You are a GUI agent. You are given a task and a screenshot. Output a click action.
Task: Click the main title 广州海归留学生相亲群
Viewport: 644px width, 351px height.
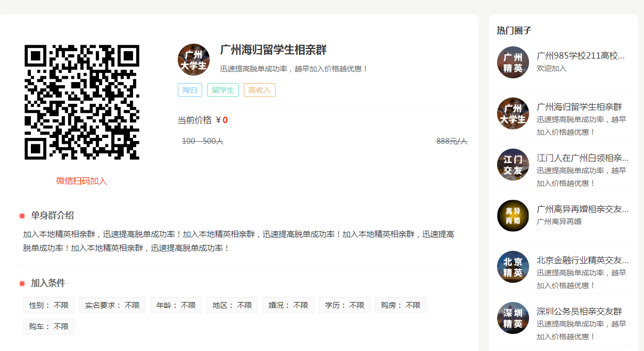pyautogui.click(x=274, y=50)
